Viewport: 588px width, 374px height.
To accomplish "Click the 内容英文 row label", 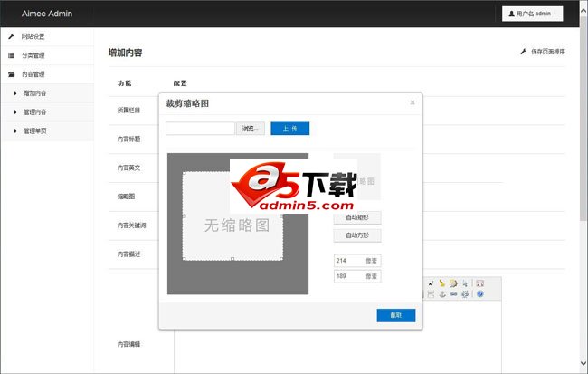I will pos(128,168).
